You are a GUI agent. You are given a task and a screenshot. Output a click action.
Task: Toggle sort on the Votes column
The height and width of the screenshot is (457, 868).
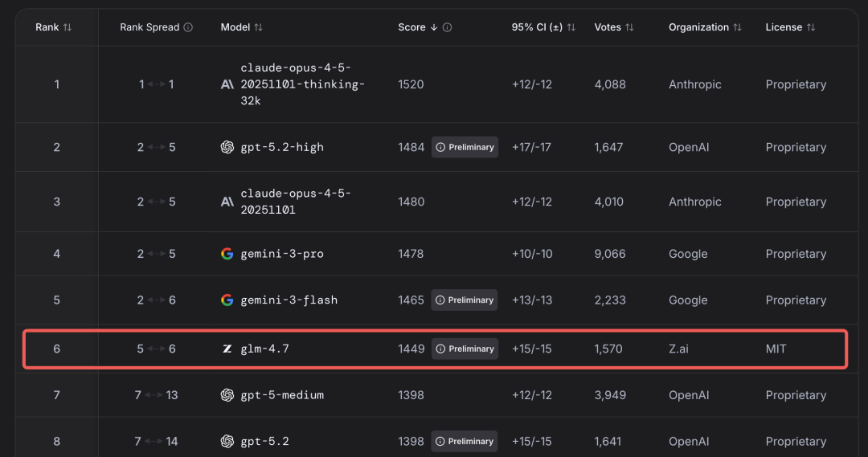point(629,27)
